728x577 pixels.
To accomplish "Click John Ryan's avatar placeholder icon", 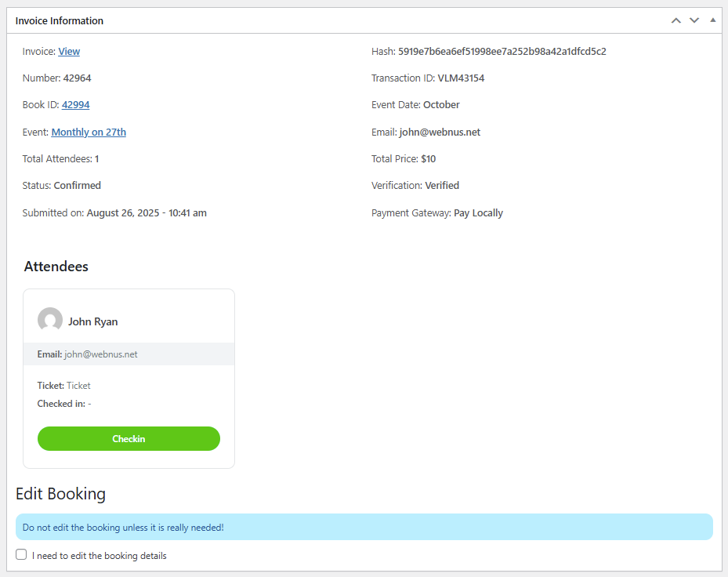I will click(x=50, y=320).
